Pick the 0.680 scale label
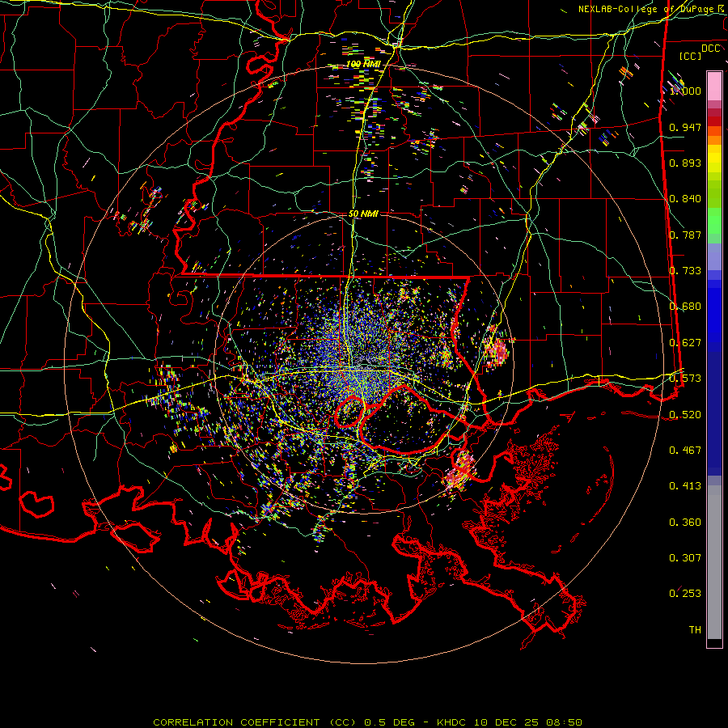 685,307
